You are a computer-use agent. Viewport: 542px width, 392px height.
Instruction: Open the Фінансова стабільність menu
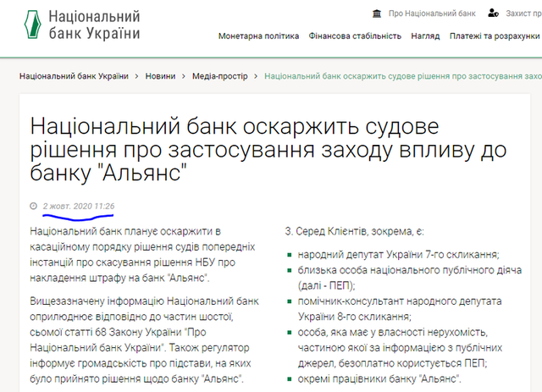(355, 36)
